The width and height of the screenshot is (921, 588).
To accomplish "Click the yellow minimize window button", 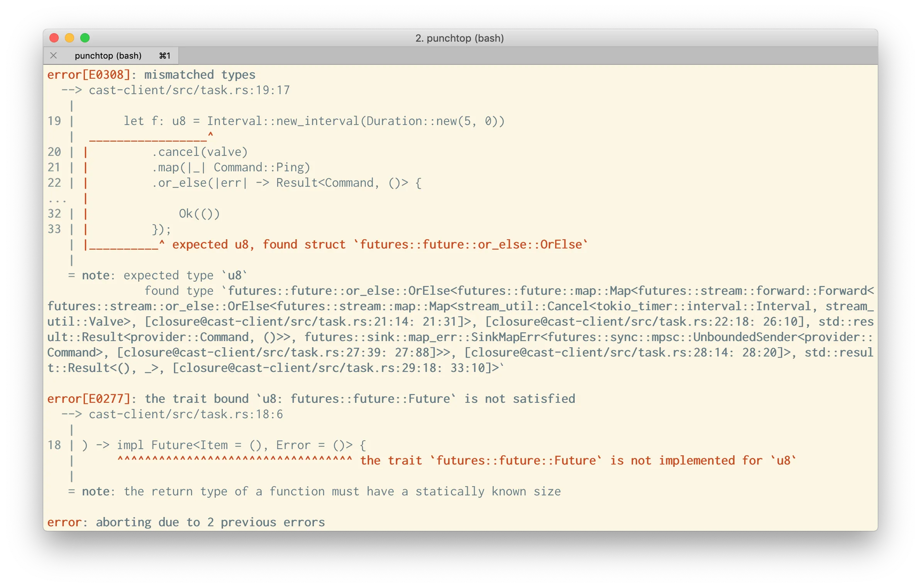I will click(69, 38).
